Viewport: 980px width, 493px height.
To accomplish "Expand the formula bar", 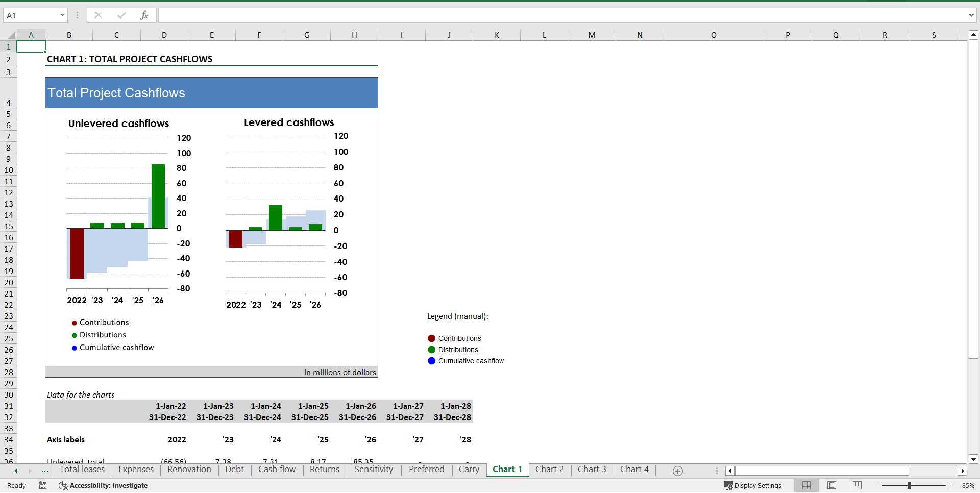I will pos(971,15).
